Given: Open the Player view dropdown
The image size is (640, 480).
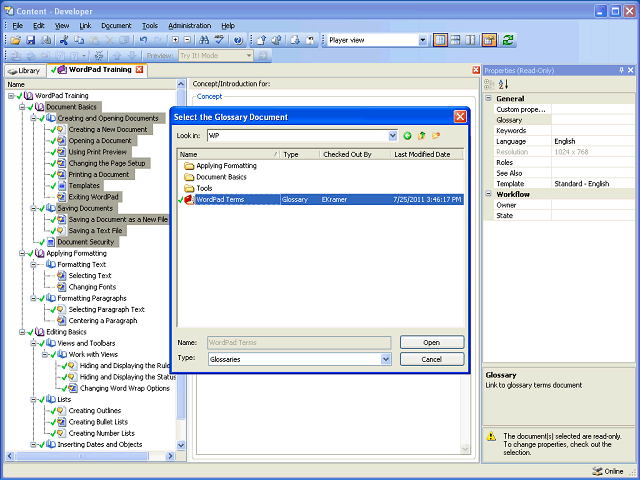Looking at the screenshot, I should (422, 40).
